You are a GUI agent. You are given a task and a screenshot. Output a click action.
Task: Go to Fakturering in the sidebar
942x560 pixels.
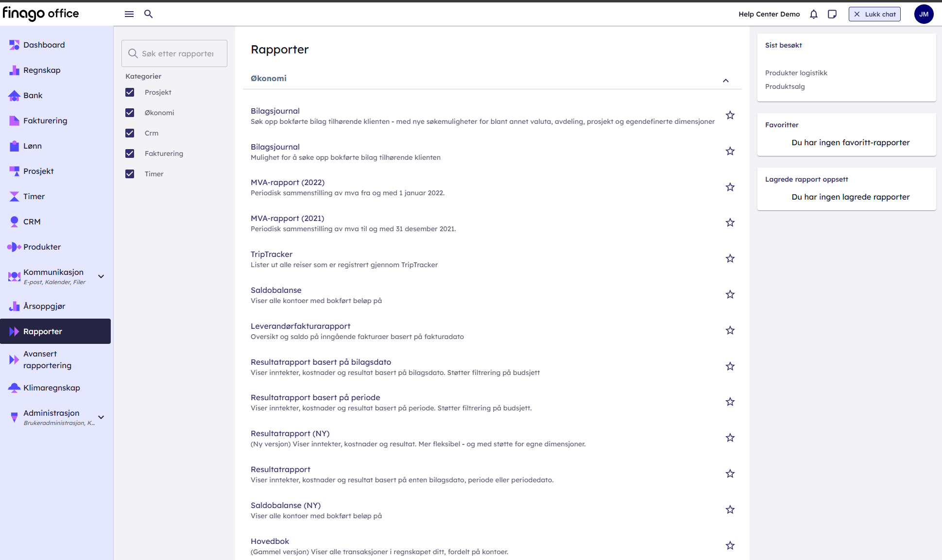[45, 120]
